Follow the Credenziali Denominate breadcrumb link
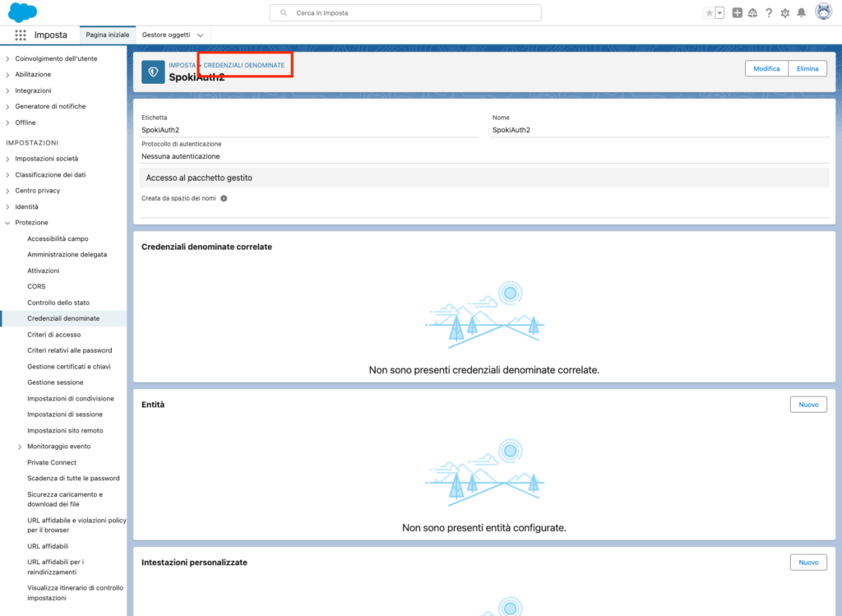Viewport: 842px width, 616px height. 244,64
